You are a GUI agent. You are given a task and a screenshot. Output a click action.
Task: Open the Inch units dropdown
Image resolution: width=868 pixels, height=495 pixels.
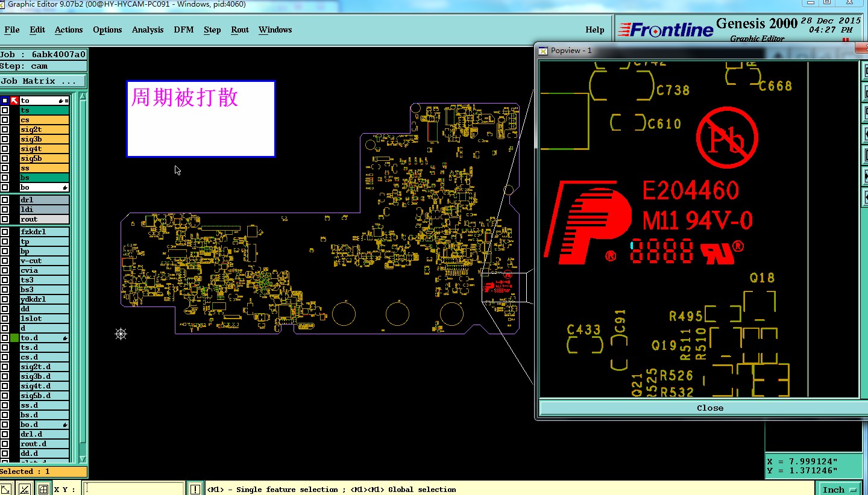(840, 489)
